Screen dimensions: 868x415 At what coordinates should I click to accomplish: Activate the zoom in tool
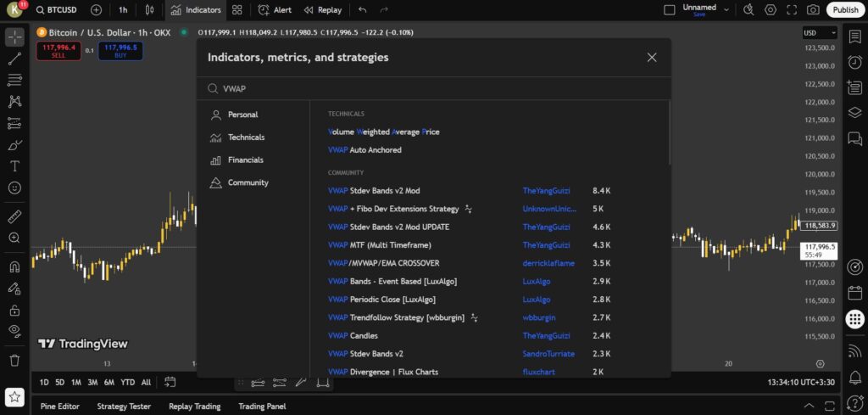tap(15, 238)
